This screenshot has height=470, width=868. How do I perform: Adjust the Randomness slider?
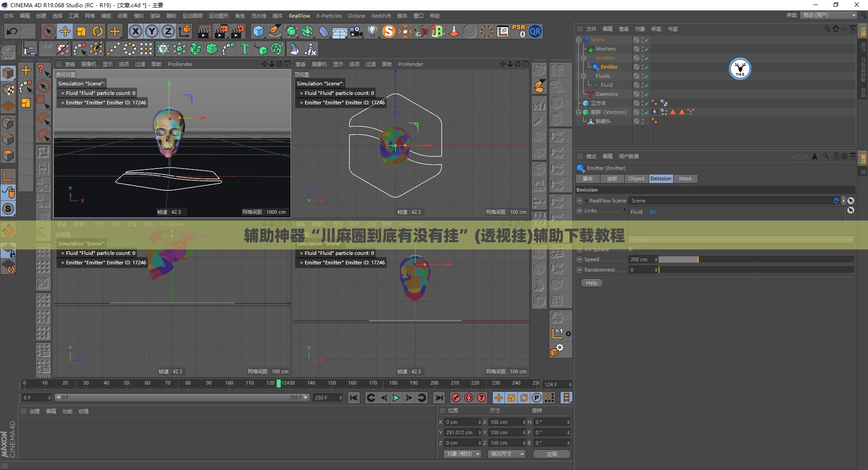click(x=756, y=270)
